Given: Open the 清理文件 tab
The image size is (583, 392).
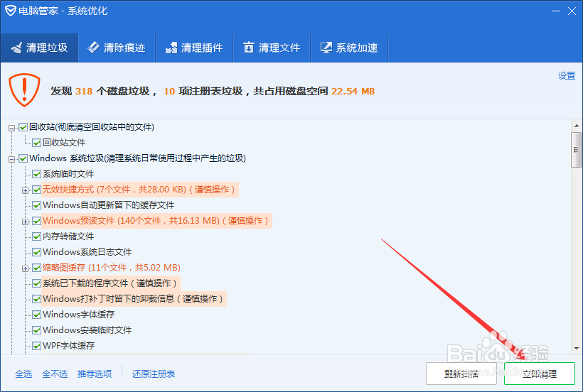Looking at the screenshot, I should [272, 48].
